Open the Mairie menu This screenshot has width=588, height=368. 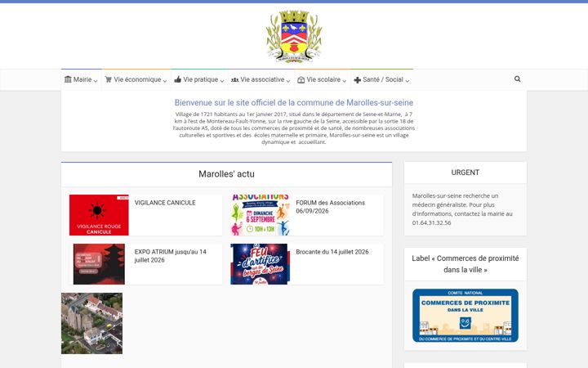[82, 79]
